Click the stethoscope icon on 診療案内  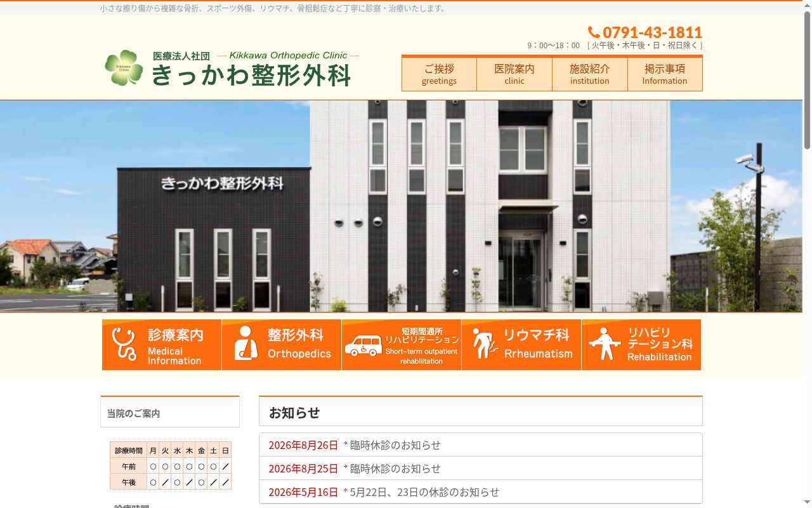point(124,345)
